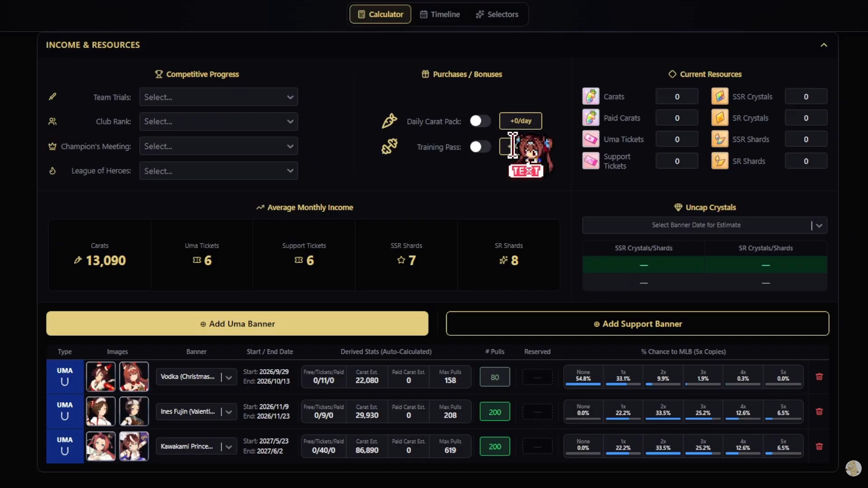Click the Carats resource icon
The width and height of the screenshot is (868, 488).
(x=591, y=96)
